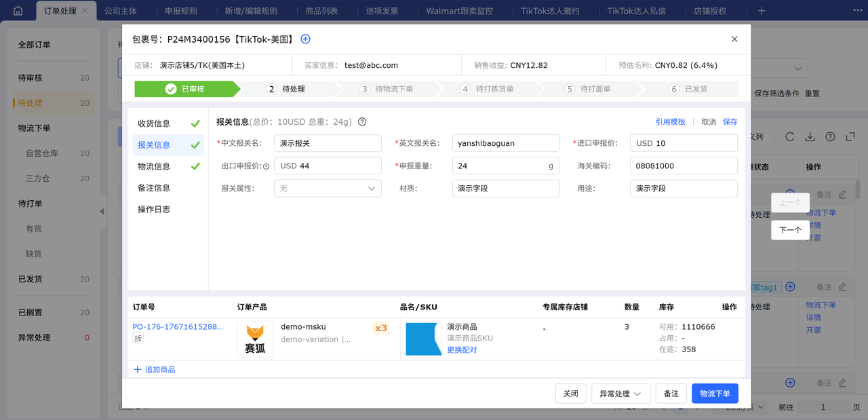Viewport: 868px width, 420px height.
Task: Switch to the 公司主体 tab
Action: 121,11
